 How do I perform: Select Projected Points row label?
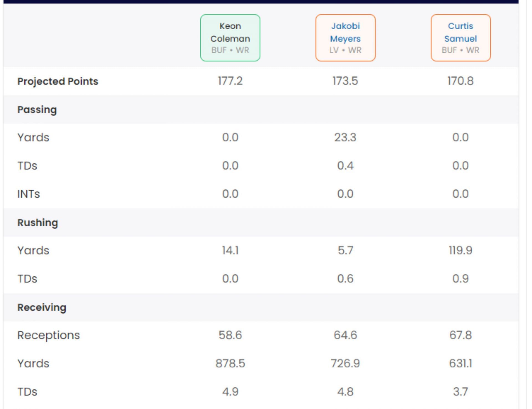(x=58, y=81)
